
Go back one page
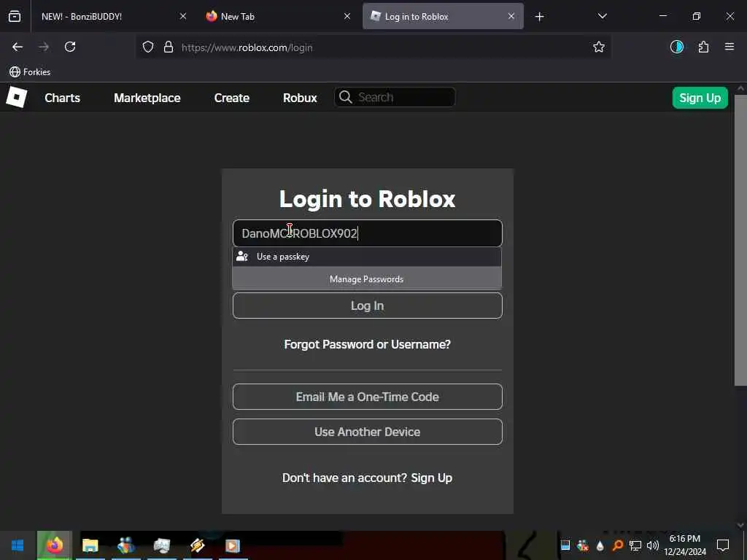(18, 47)
